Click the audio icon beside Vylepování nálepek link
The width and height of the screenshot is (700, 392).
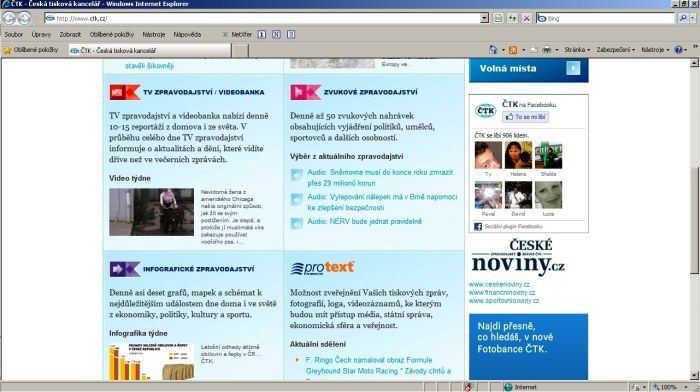pyautogui.click(x=296, y=199)
